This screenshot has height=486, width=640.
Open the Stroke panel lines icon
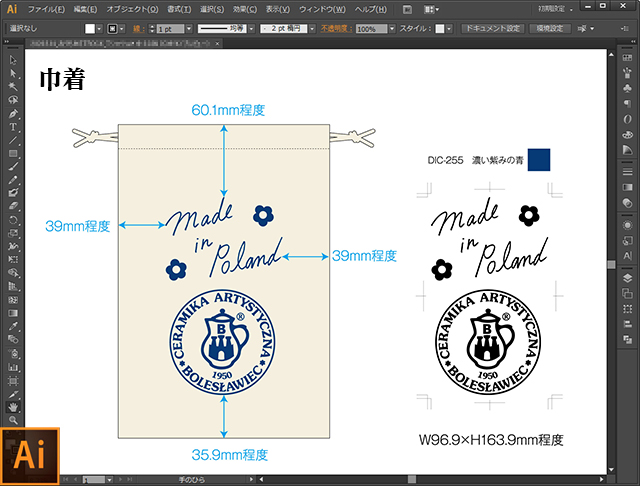coord(627,172)
